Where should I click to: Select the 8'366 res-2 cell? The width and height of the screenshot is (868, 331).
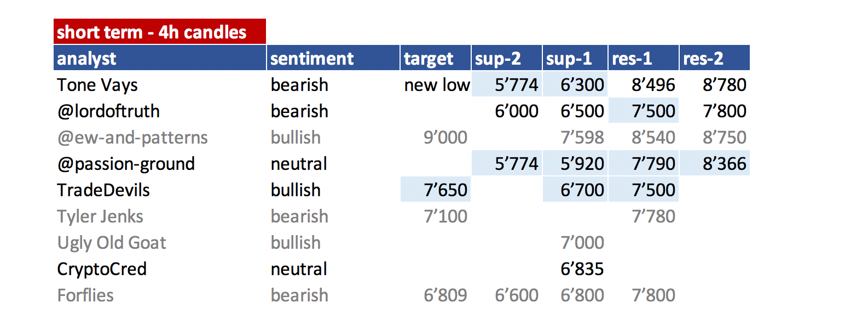pos(715,163)
